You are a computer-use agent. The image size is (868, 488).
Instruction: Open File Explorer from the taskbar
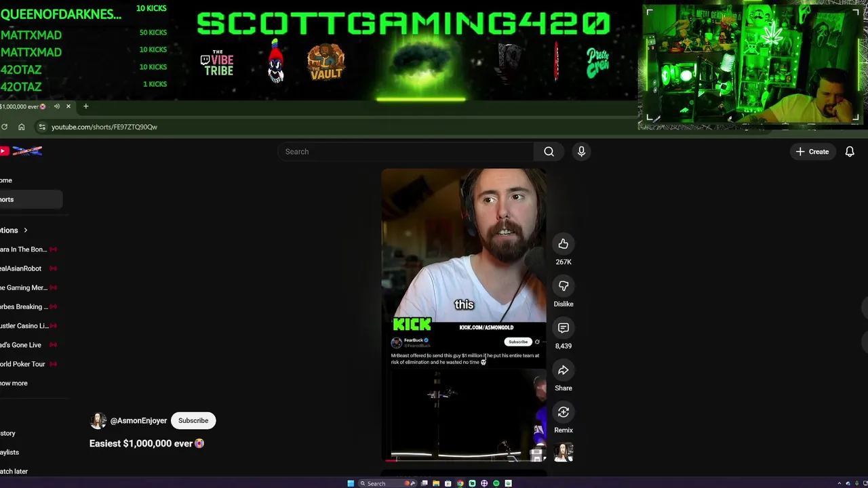(436, 483)
